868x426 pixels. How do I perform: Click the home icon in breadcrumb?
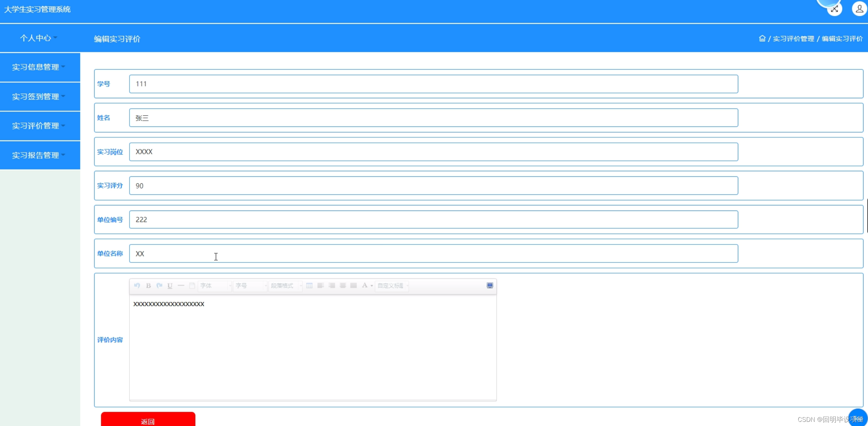point(762,38)
